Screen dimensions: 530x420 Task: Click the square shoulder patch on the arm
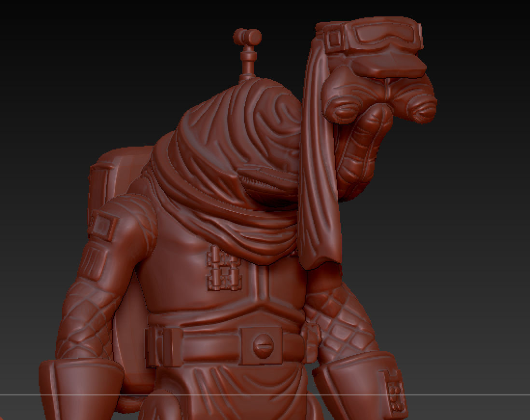pos(103,226)
